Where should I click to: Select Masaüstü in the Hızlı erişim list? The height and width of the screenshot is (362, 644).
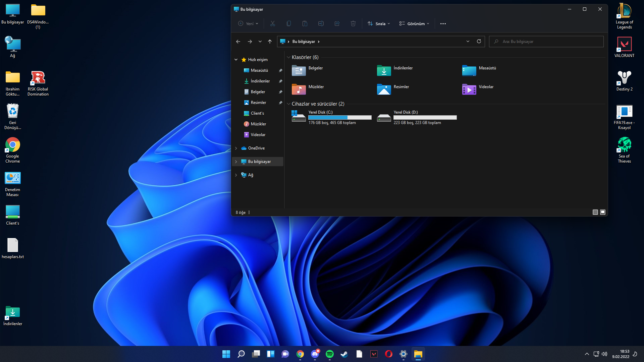(x=259, y=70)
